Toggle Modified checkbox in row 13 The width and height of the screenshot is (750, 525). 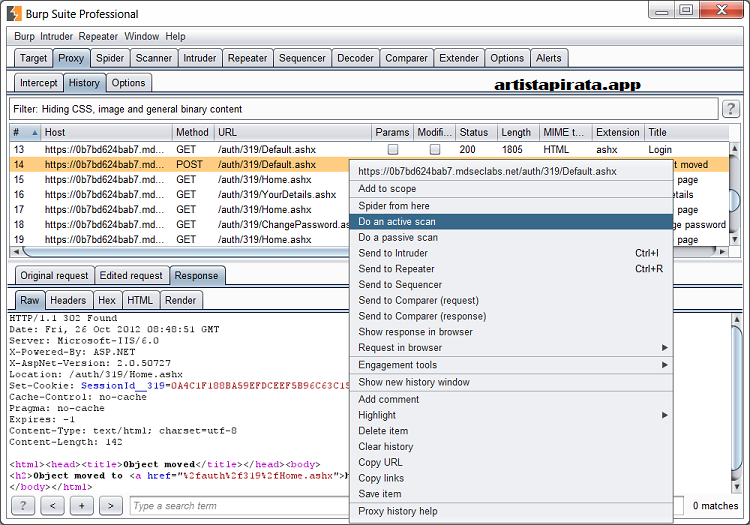pyautogui.click(x=434, y=150)
